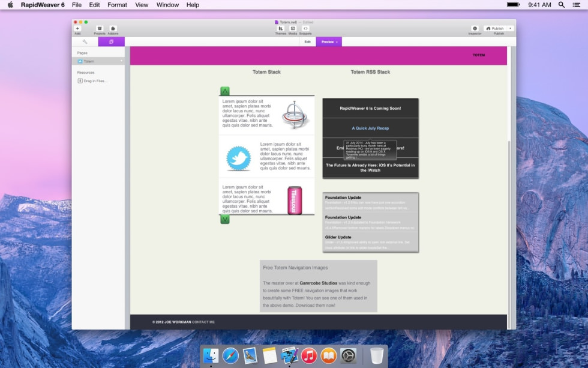
Task: Open RapidWeaver icon in the Dock
Action: tap(289, 355)
